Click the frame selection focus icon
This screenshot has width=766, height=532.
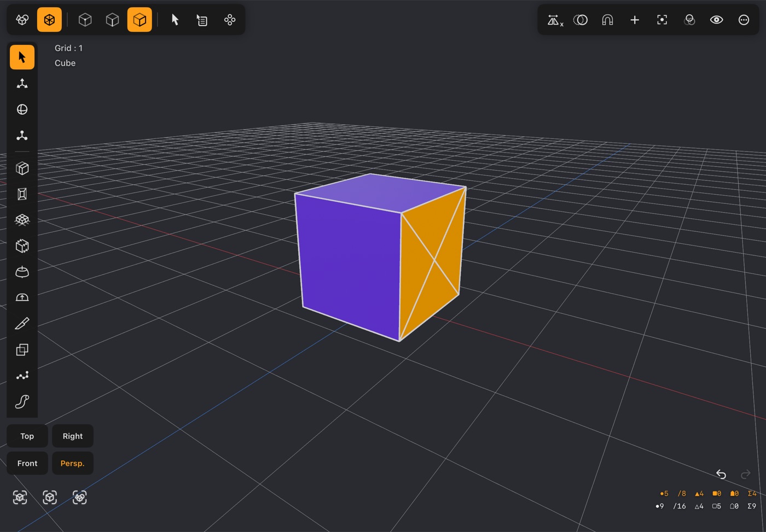(662, 20)
